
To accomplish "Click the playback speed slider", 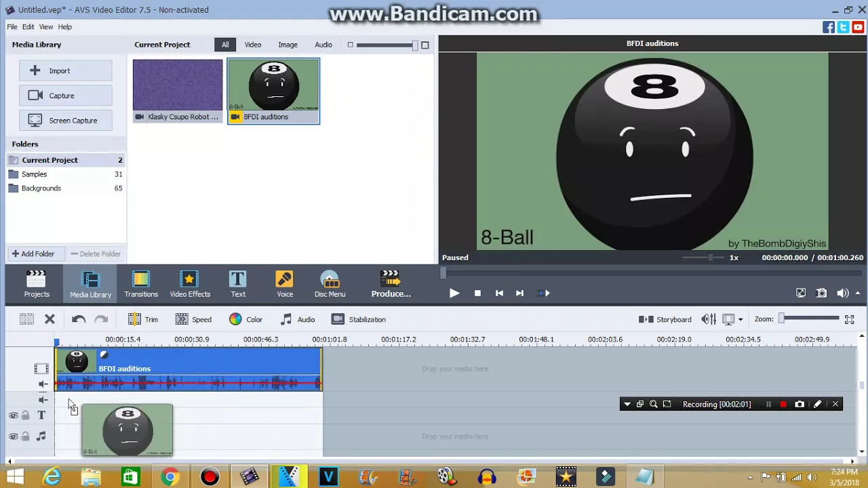I will 703,258.
